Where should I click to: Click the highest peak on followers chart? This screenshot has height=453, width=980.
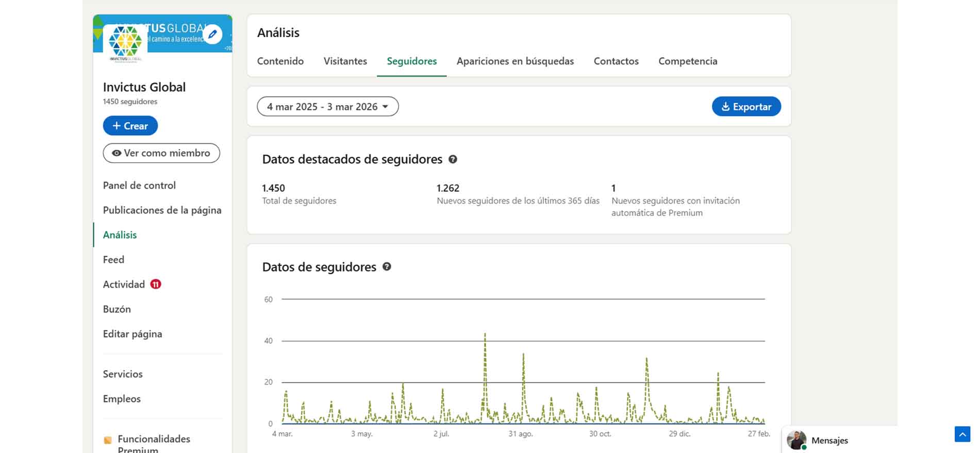[485, 334]
